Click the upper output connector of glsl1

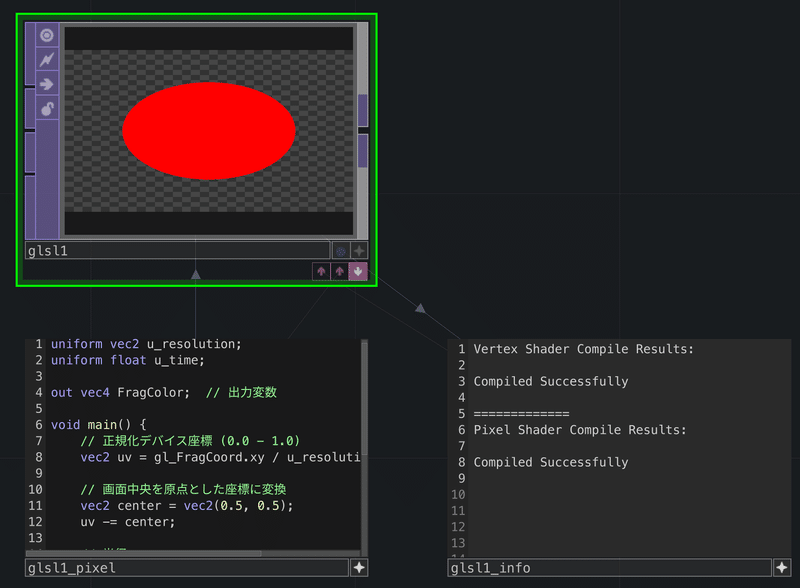[x=363, y=110]
